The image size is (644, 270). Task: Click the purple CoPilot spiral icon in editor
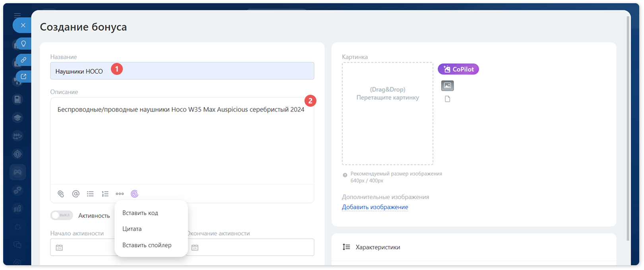coord(134,194)
